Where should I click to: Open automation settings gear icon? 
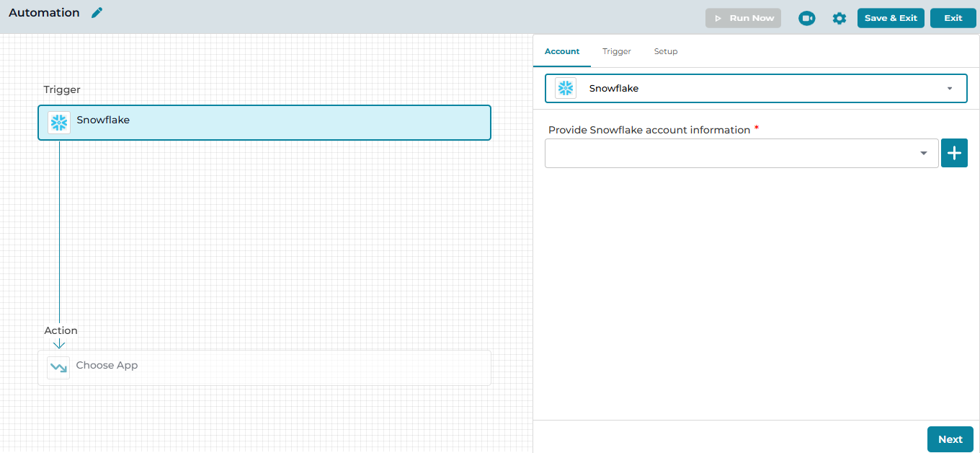[839, 18]
